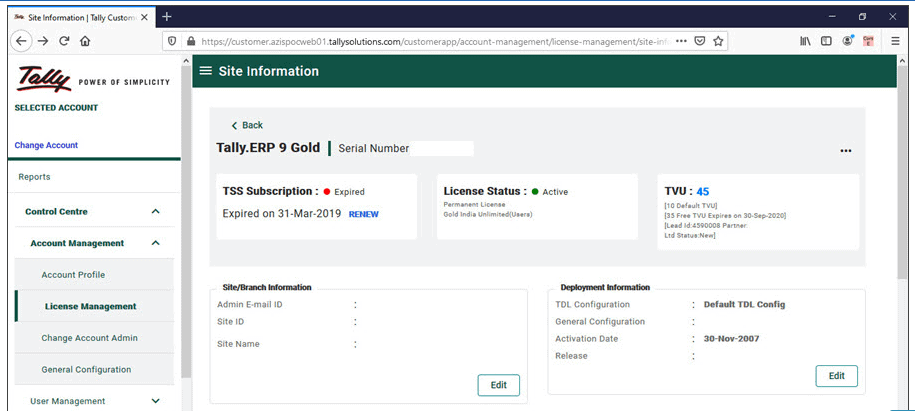Open the three-dot more options menu
This screenshot has width=915, height=411.
coord(846,151)
